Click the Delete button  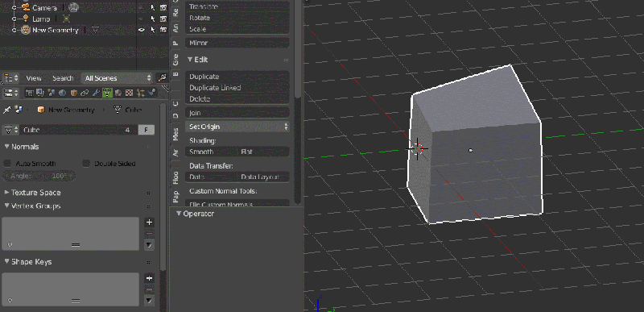click(x=237, y=98)
